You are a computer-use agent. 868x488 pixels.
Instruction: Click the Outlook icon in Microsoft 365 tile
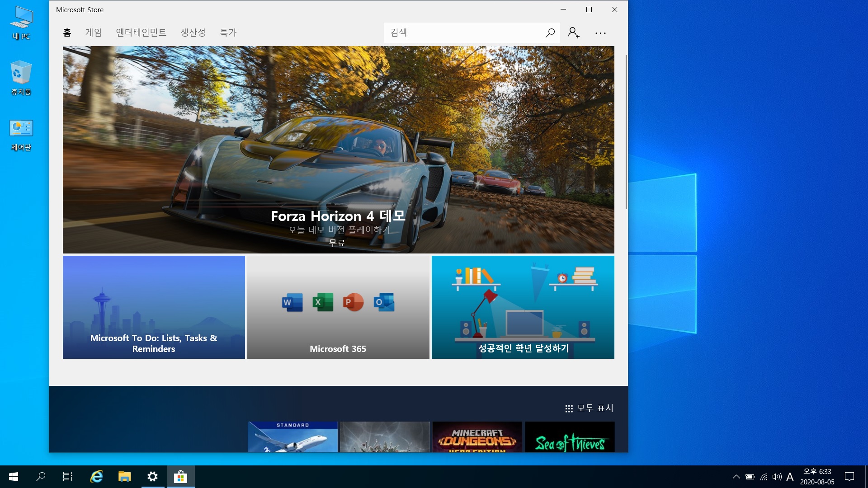384,302
